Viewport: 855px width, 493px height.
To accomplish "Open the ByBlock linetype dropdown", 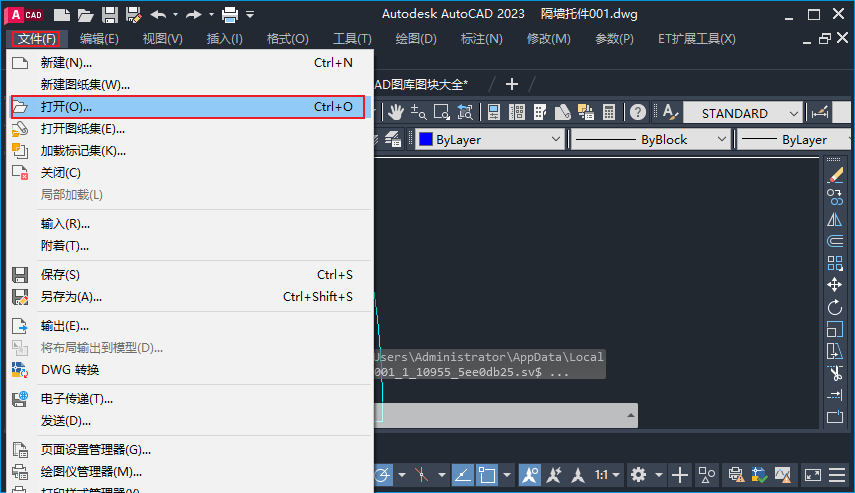I will tap(651, 140).
